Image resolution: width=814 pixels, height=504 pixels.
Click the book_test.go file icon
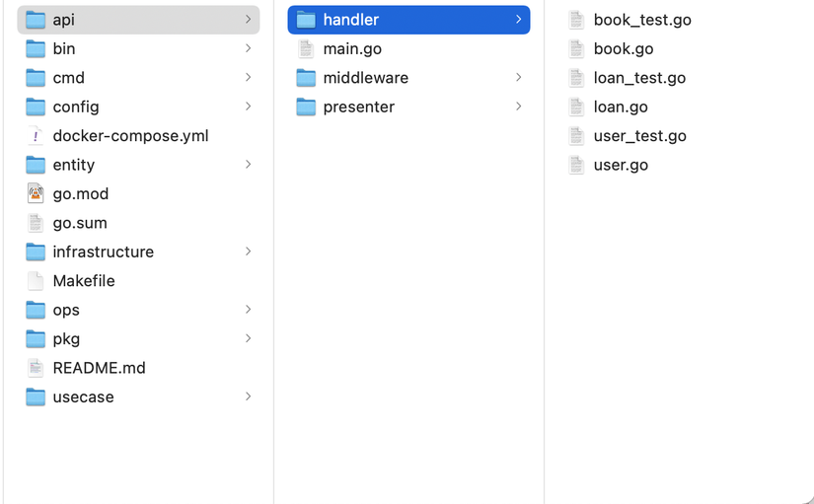click(576, 20)
